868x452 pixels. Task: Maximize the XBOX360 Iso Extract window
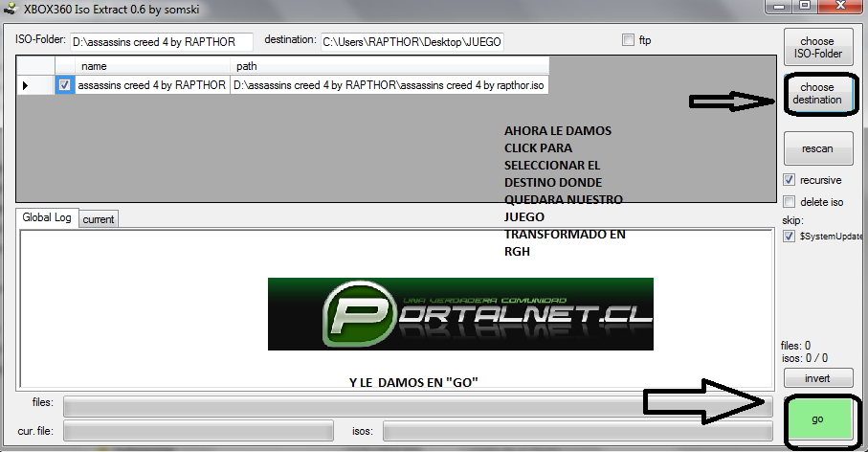[805, 6]
